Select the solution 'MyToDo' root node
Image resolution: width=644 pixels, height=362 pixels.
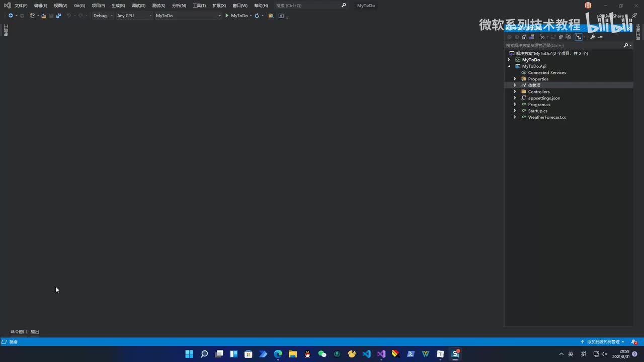click(x=551, y=53)
